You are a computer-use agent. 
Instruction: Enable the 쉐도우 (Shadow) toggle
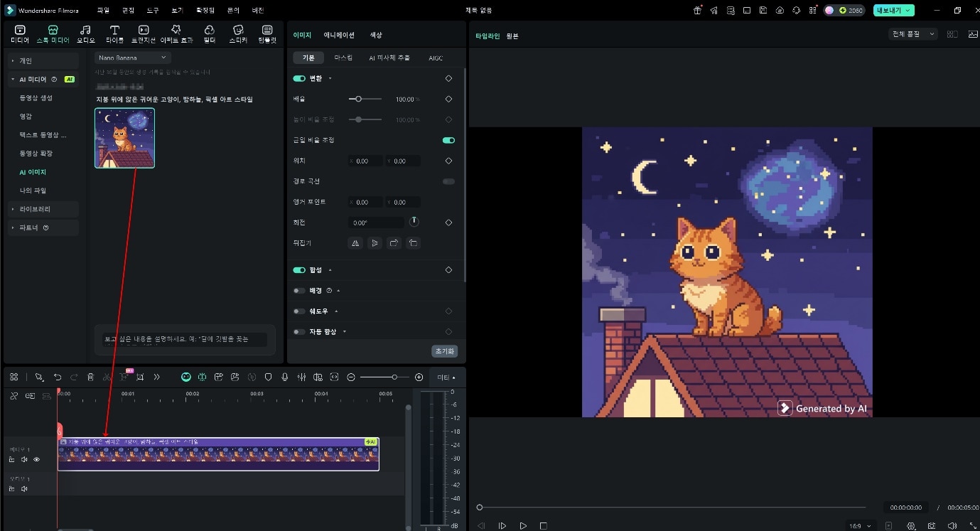(299, 311)
